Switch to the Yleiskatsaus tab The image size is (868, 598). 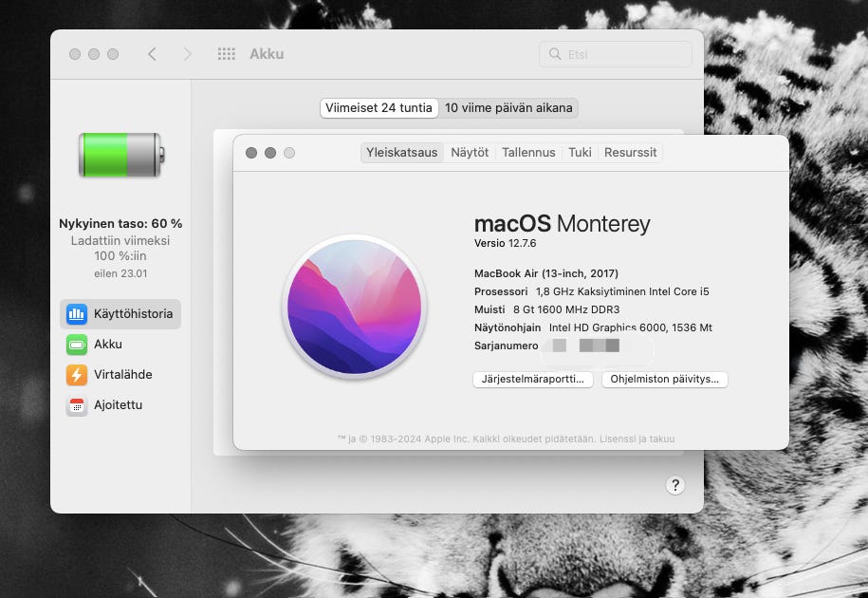click(402, 152)
